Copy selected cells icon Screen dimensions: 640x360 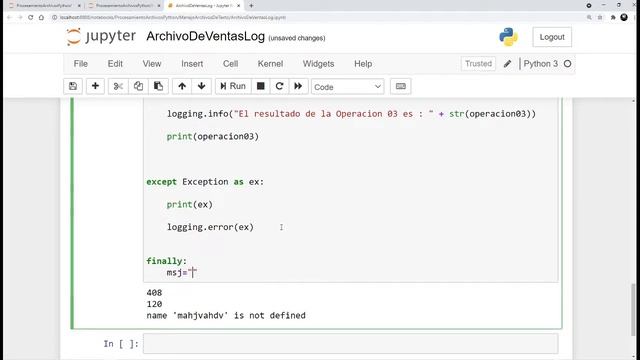tap(138, 86)
